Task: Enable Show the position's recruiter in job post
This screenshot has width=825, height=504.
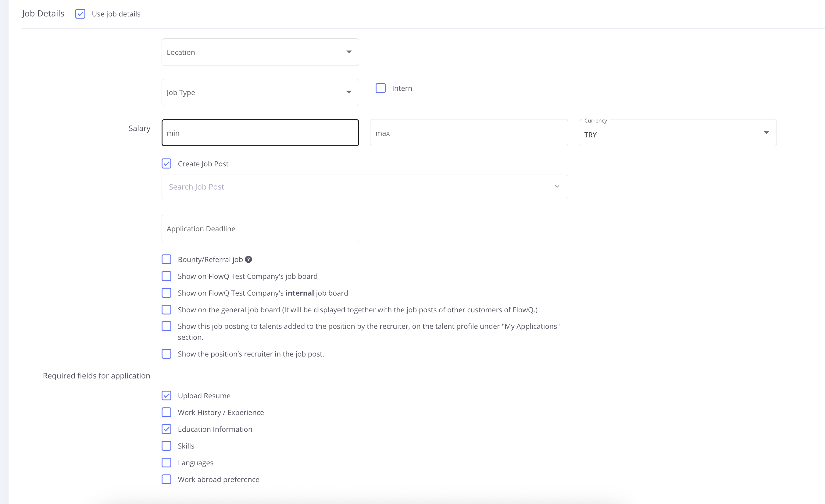Action: [166, 354]
